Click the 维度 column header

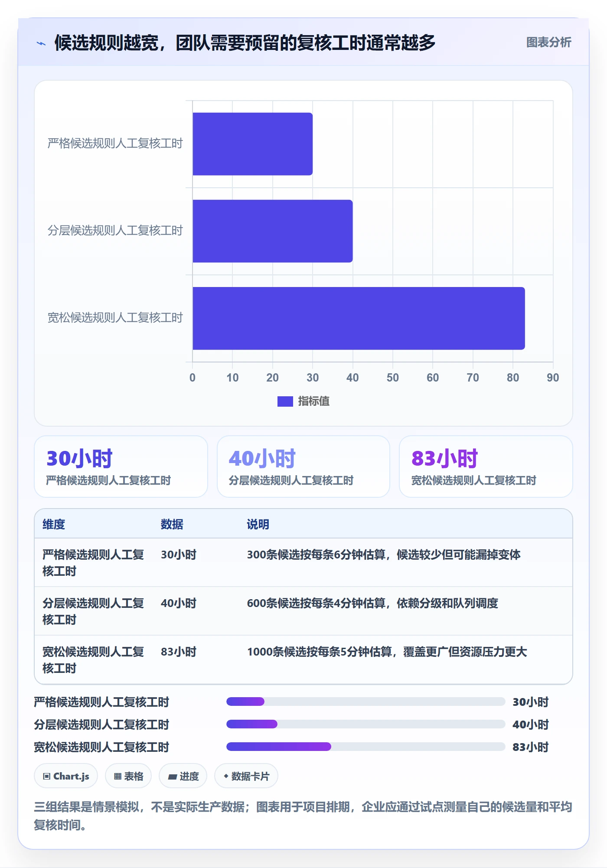pyautogui.click(x=54, y=524)
